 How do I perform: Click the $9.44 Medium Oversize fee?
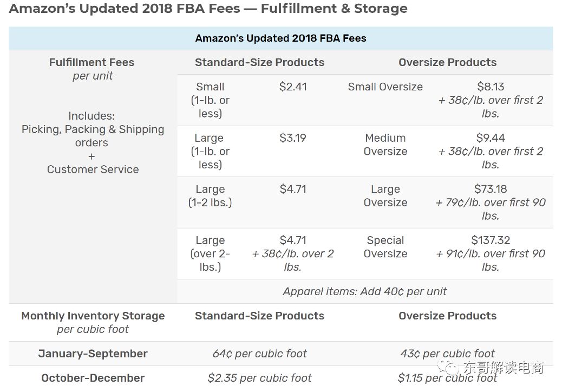(491, 138)
